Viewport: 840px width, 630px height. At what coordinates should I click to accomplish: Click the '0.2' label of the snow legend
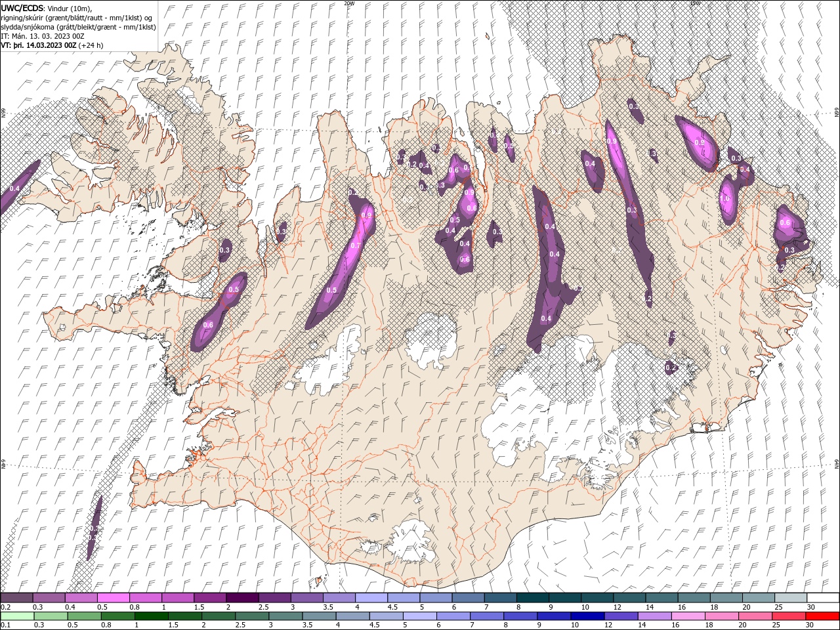coord(5,607)
